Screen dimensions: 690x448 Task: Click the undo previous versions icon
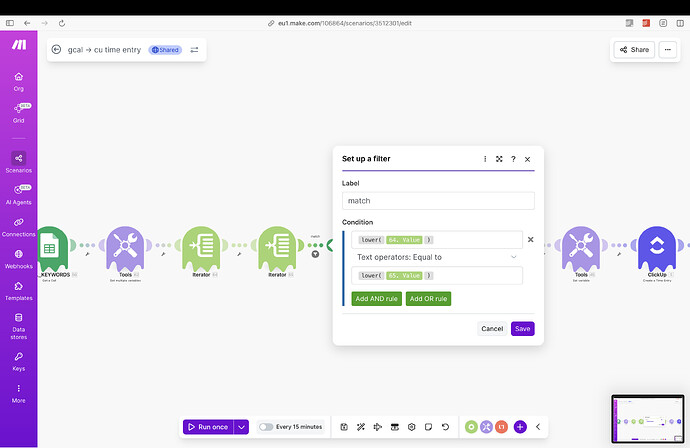[x=445, y=427]
